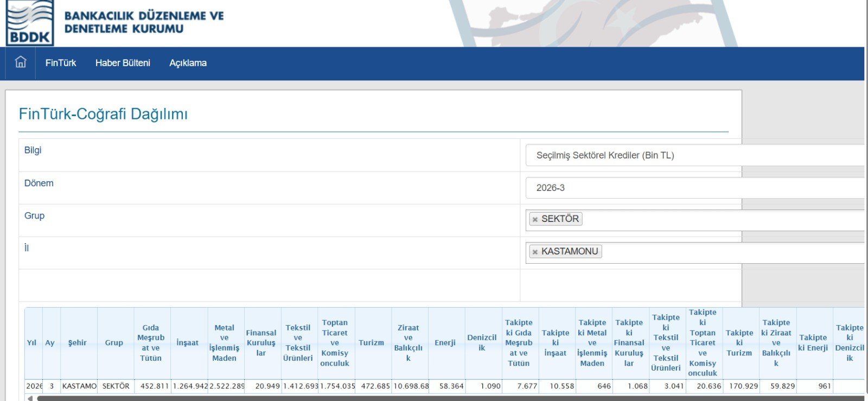868x401 pixels.
Task: Select the cell value 1.754.035
Action: pos(337,386)
